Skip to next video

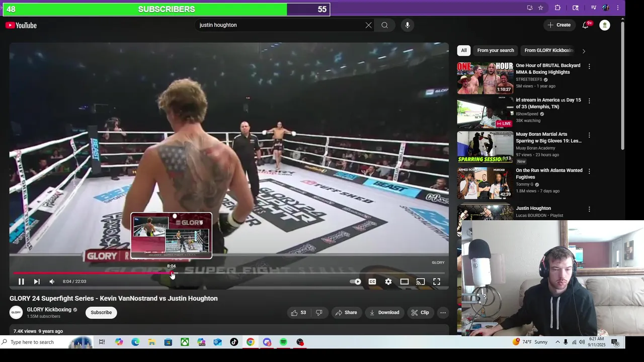37,282
